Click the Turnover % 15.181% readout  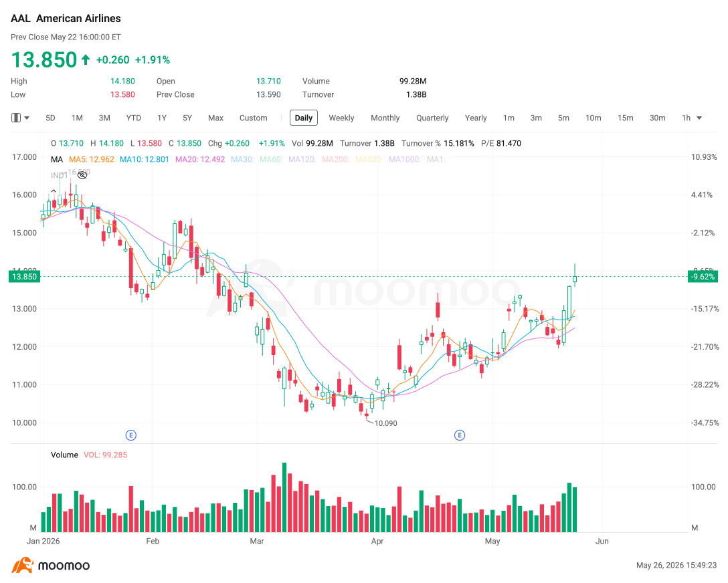pos(438,143)
